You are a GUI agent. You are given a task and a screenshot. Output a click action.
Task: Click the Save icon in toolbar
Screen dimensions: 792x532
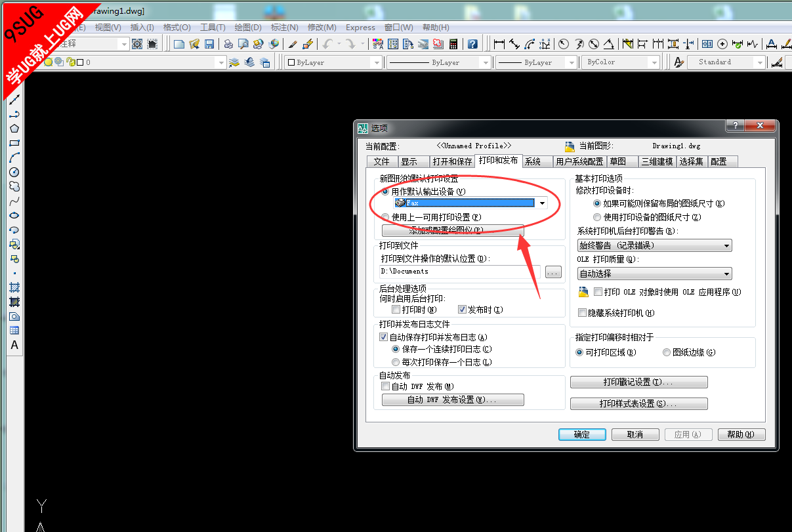point(209,44)
